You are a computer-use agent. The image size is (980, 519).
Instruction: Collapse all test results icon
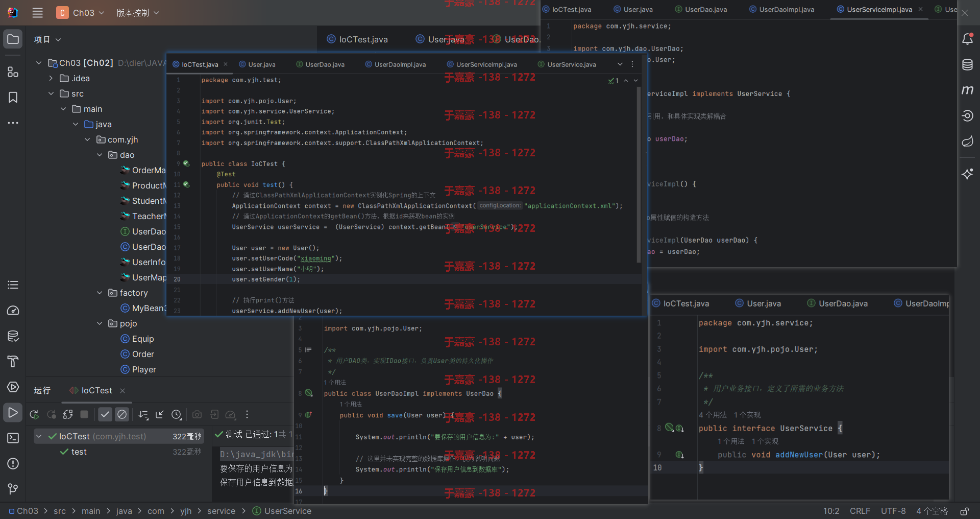tap(160, 414)
